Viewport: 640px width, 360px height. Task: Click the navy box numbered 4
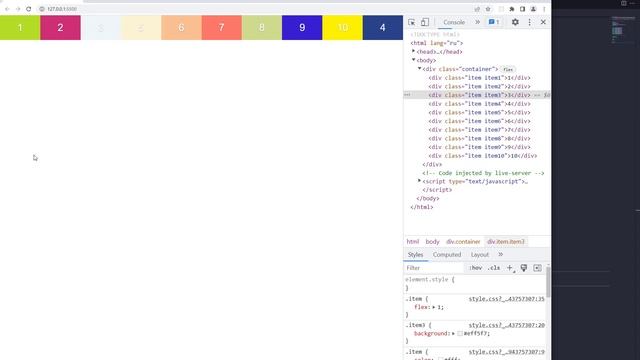pyautogui.click(x=382, y=27)
